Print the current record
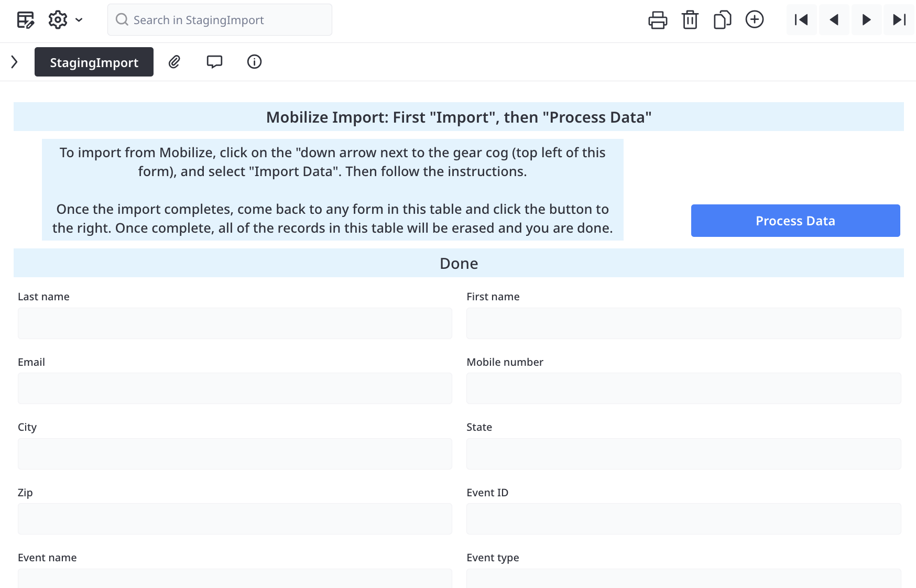 pos(658,20)
